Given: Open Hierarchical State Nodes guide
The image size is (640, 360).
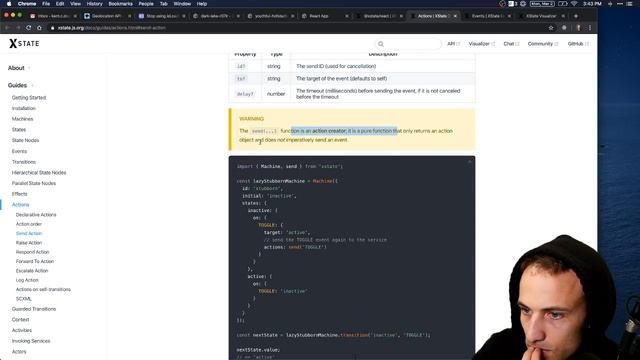Looking at the screenshot, I should click(x=39, y=173).
